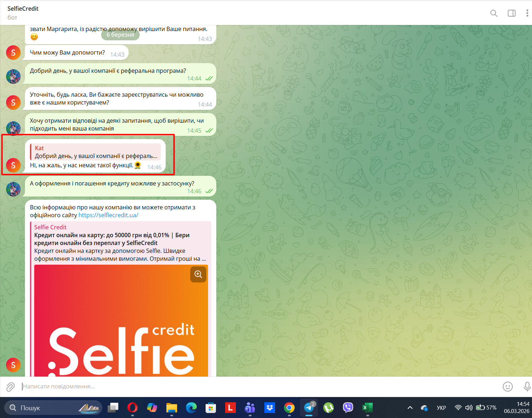Click the battery 57% indicator

tap(486, 408)
